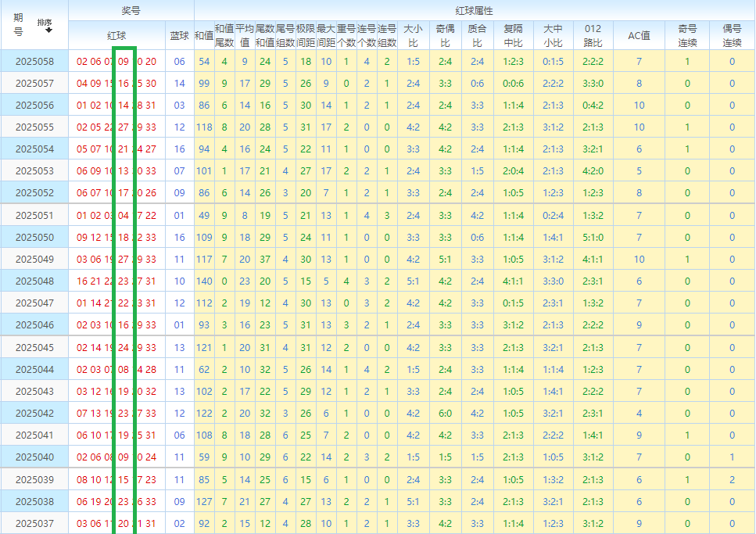
Task: Select period number 2025045
Action: tap(34, 347)
